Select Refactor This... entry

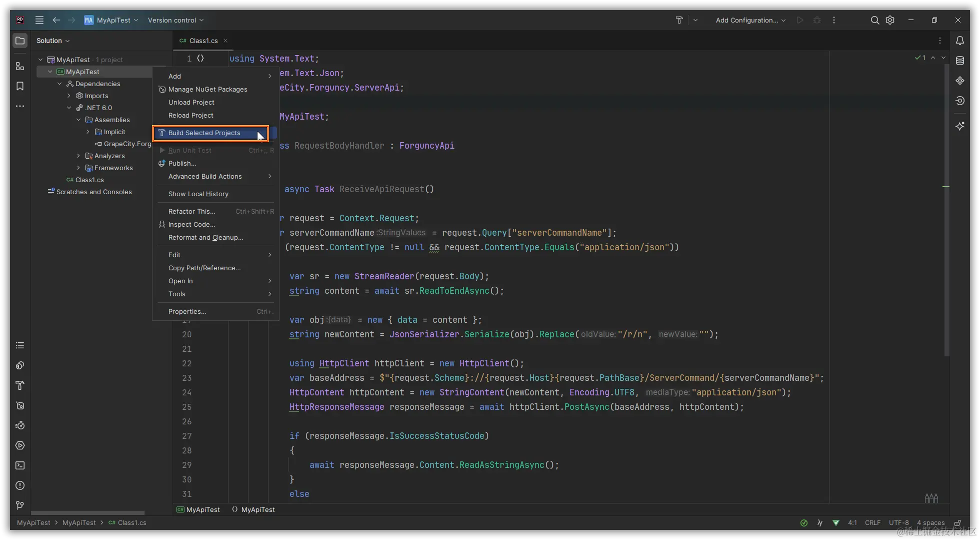tap(215, 211)
